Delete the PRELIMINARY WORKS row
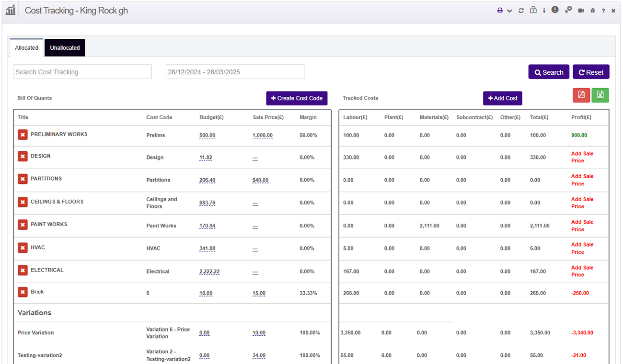Screen dimensions: 623x364 23,135
